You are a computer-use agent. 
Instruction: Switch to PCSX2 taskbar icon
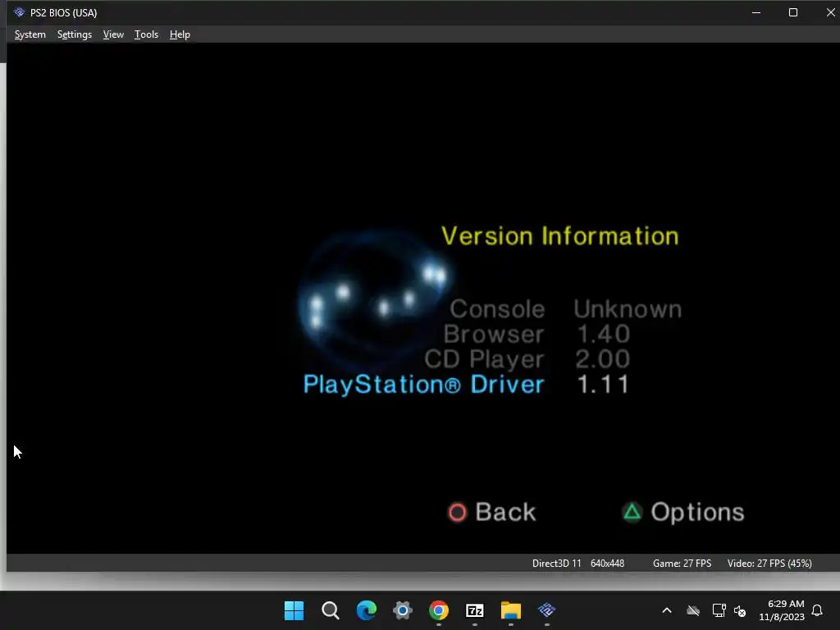547,609
